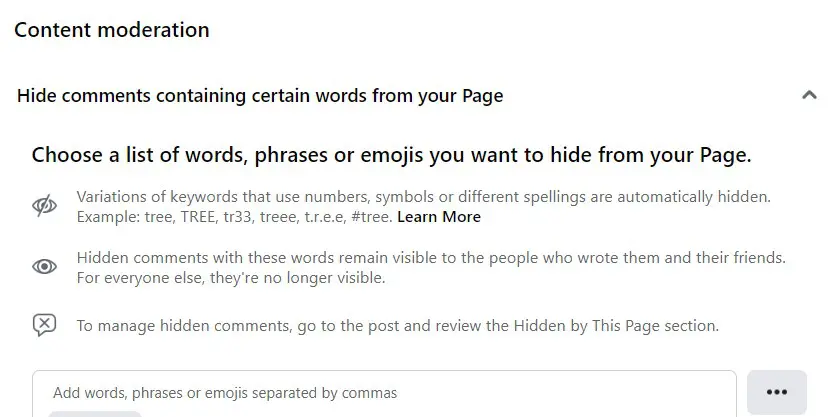Click the open eye visibility icon
Viewport: 833px width, 417px height.
pyautogui.click(x=44, y=267)
